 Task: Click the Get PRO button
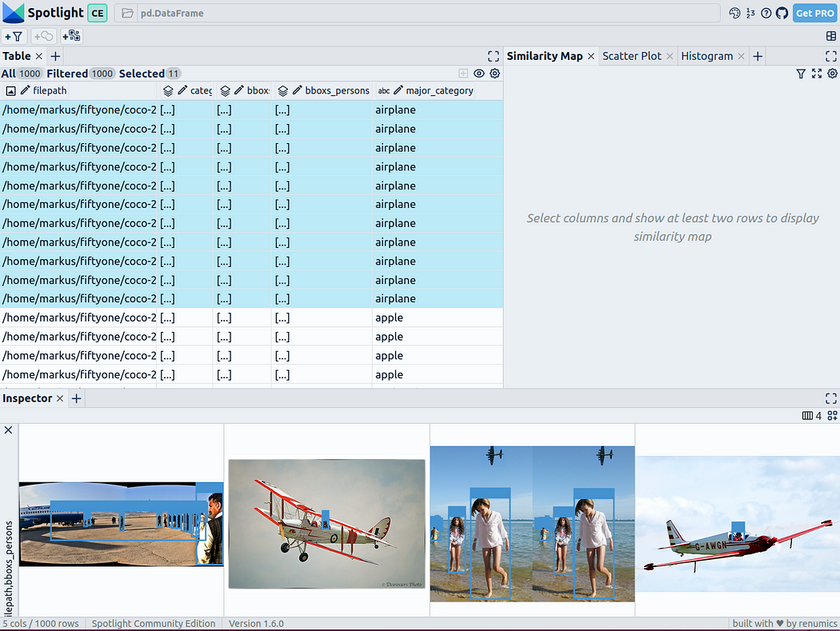coord(814,13)
